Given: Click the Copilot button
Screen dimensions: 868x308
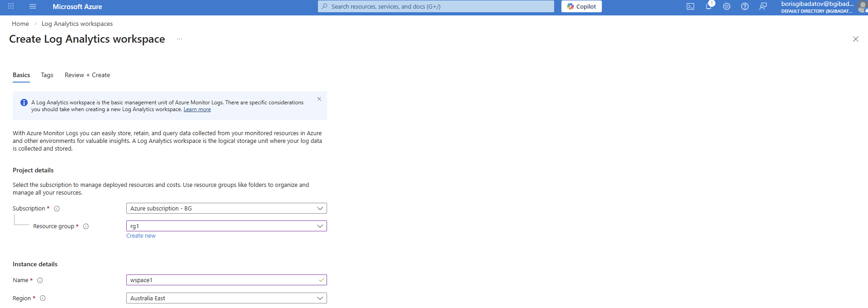Looking at the screenshot, I should [581, 6].
